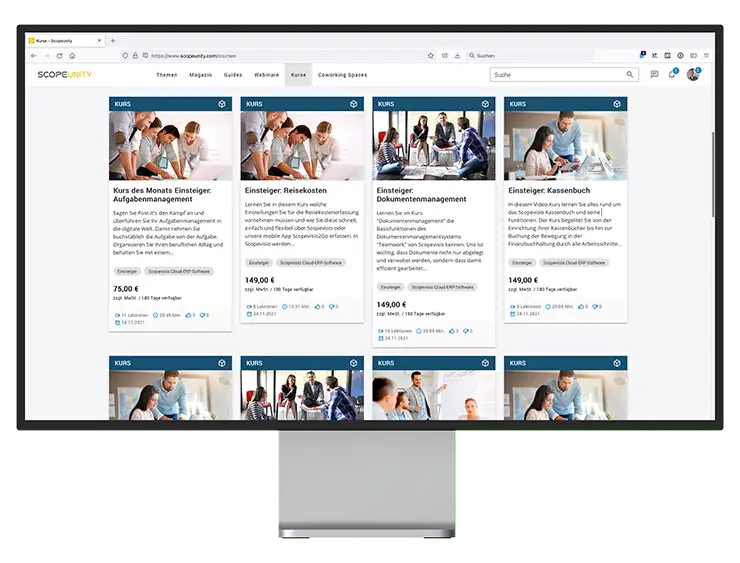Click the browser forward arrow
The height and width of the screenshot is (563, 740).
point(46,56)
